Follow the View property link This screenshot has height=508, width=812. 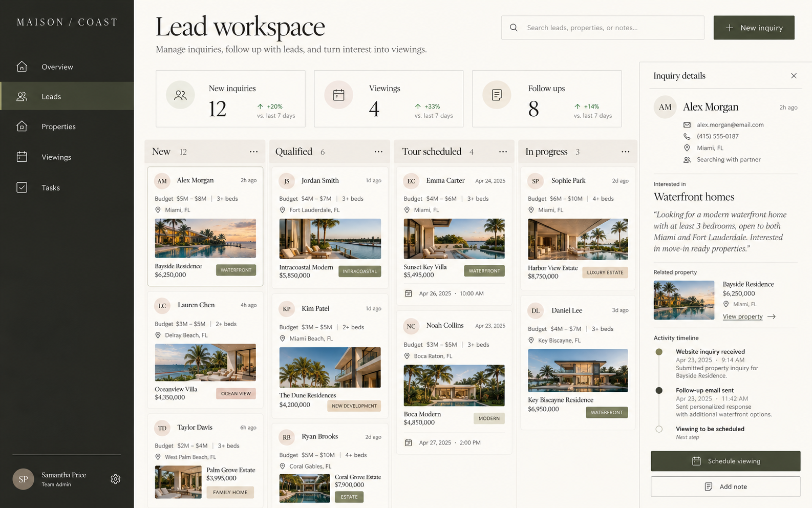pos(749,316)
